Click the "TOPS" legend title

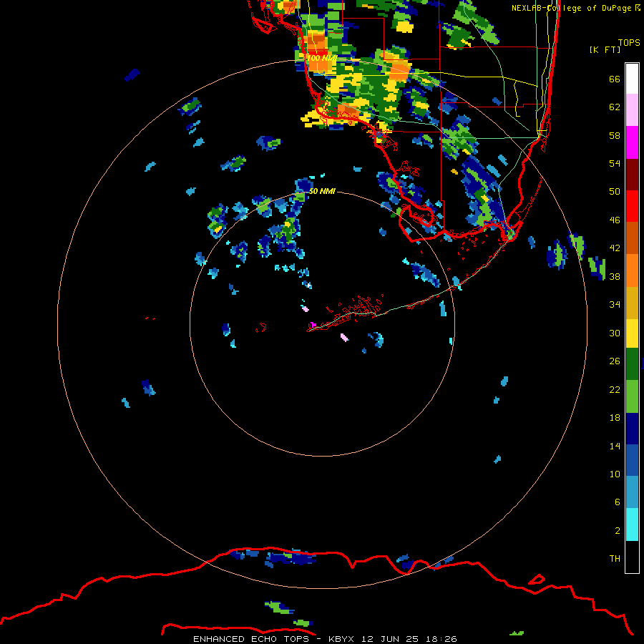point(629,43)
